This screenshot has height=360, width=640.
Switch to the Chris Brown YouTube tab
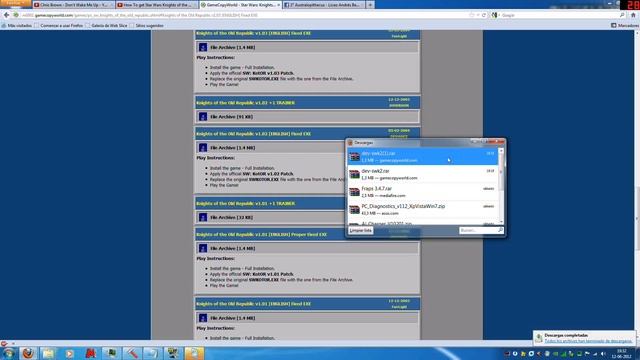[x=73, y=5]
